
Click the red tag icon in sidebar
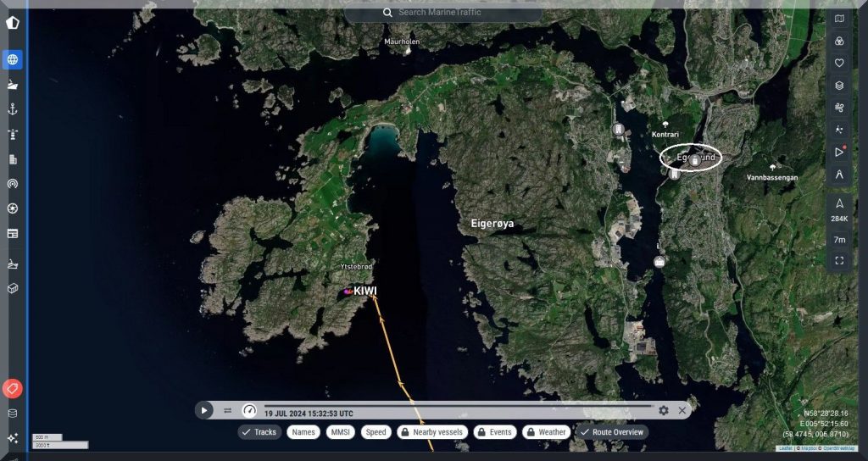click(x=13, y=389)
